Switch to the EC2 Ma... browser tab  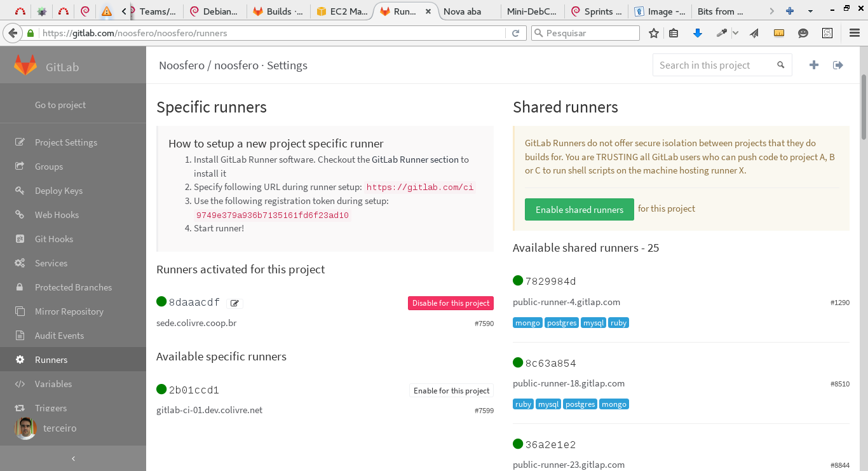[x=342, y=11]
